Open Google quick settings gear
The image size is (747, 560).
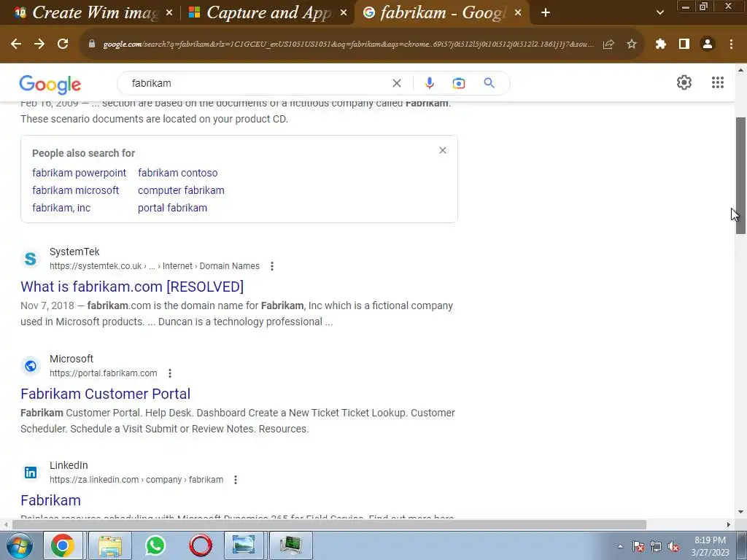[684, 82]
